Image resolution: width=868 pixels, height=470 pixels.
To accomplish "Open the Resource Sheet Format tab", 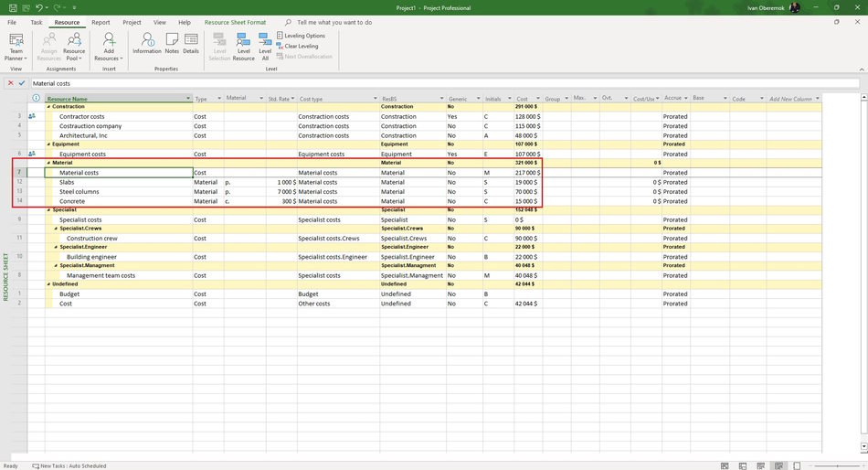I will (235, 22).
